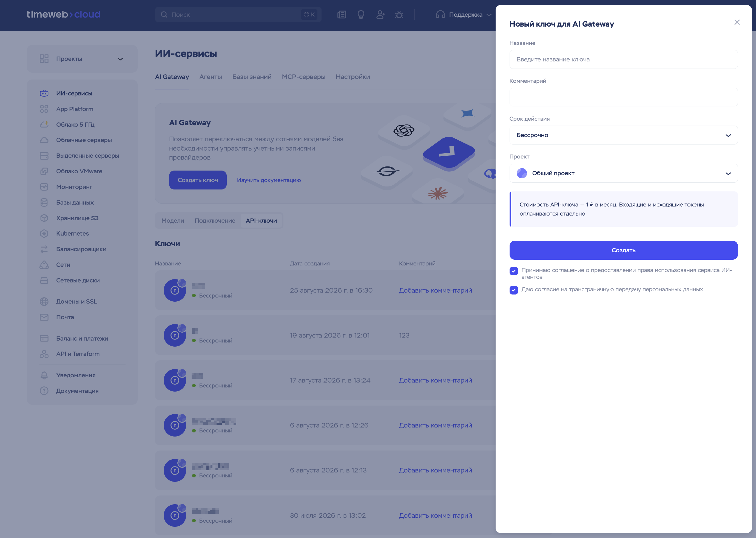Viewport: 756px width, 538px height.
Task: Click the Выделенные серверы server icon
Action: coord(44,156)
